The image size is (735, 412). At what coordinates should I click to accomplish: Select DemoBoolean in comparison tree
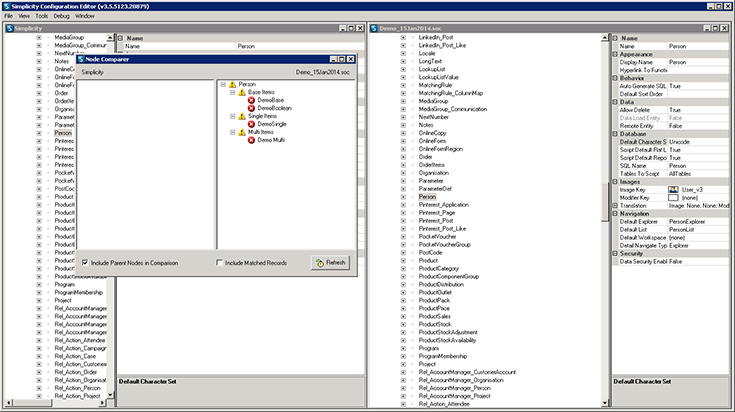[275, 108]
